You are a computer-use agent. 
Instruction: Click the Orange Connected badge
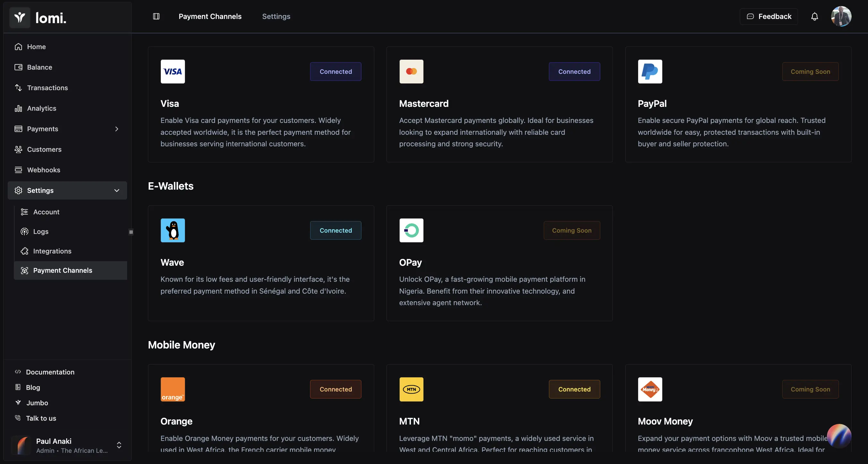(335, 389)
